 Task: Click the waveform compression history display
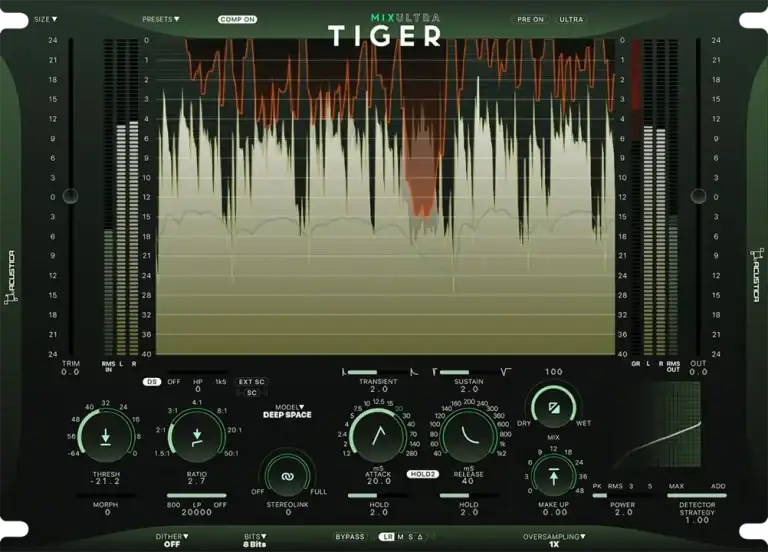click(385, 197)
